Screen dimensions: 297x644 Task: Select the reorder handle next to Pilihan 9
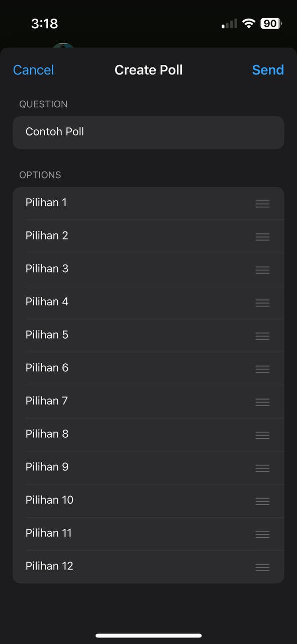coord(262,468)
